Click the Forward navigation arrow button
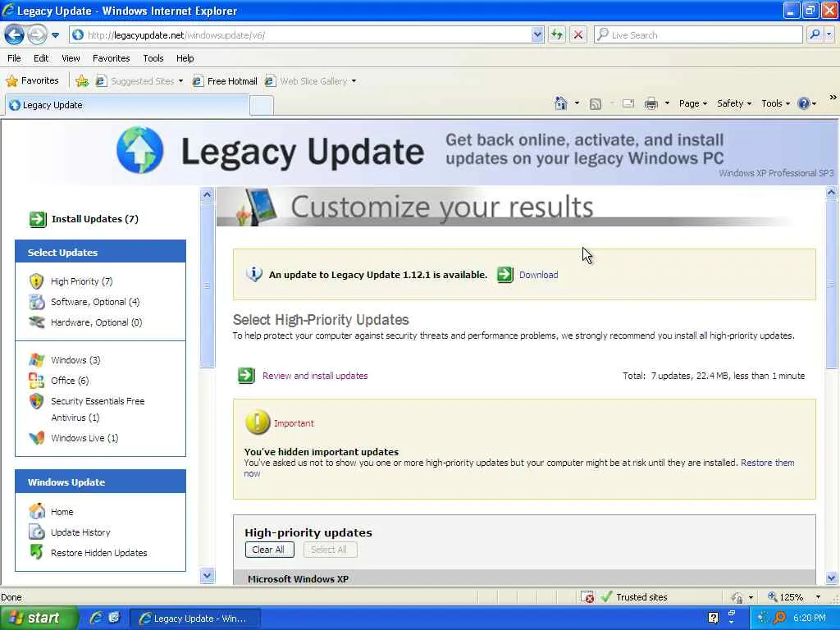Image resolution: width=840 pixels, height=630 pixels. coord(37,35)
